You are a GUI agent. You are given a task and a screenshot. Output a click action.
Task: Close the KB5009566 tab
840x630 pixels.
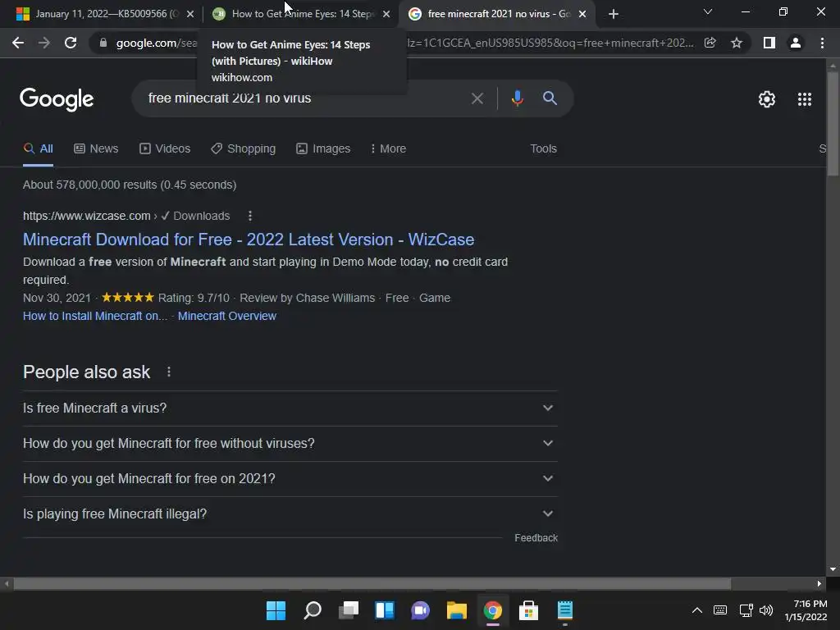(x=190, y=14)
